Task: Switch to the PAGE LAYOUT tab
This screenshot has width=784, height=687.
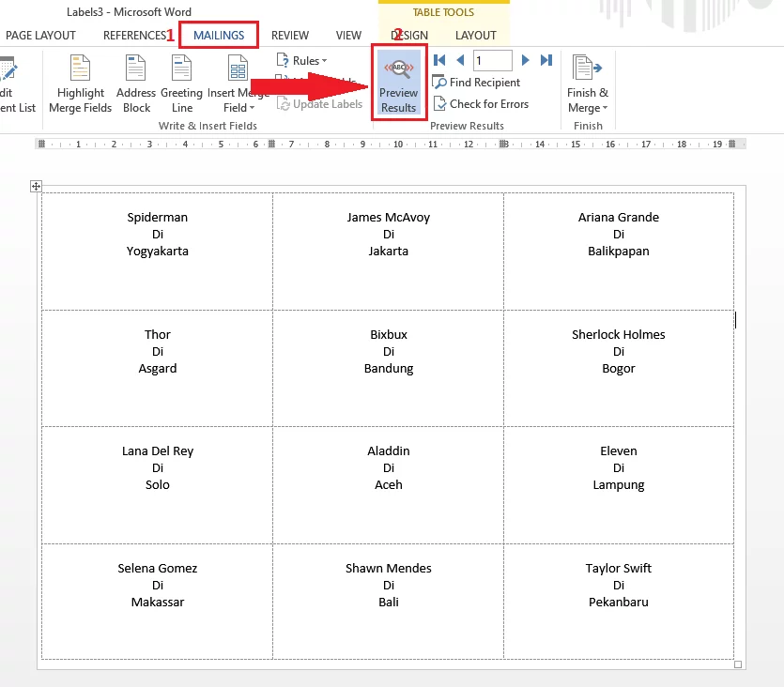Action: pyautogui.click(x=40, y=35)
